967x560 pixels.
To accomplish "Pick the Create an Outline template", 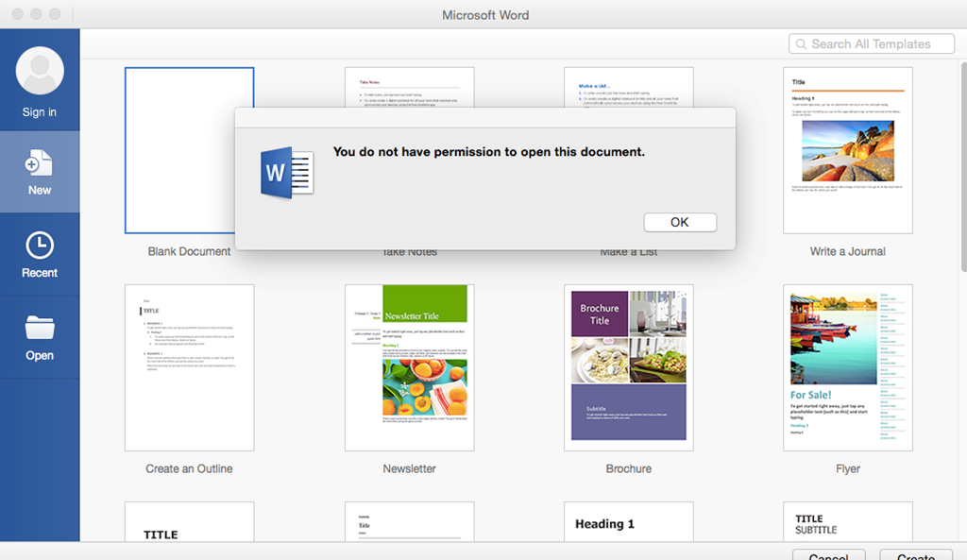I will [189, 367].
